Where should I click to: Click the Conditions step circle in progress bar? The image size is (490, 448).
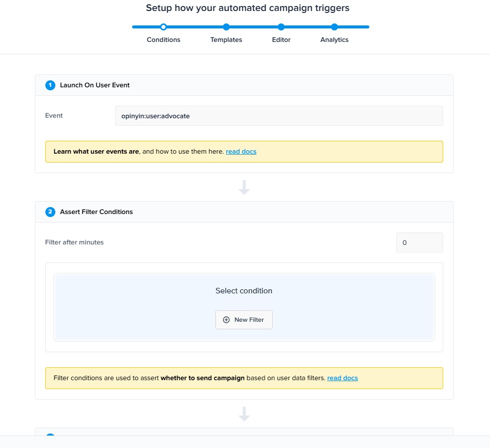pos(163,27)
